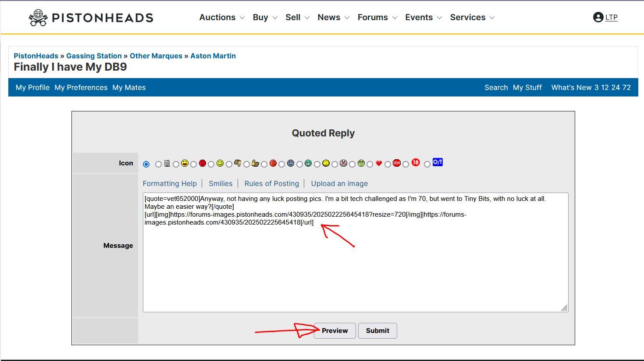Open the LTP user account icon
644x361 pixels.
[598, 18]
